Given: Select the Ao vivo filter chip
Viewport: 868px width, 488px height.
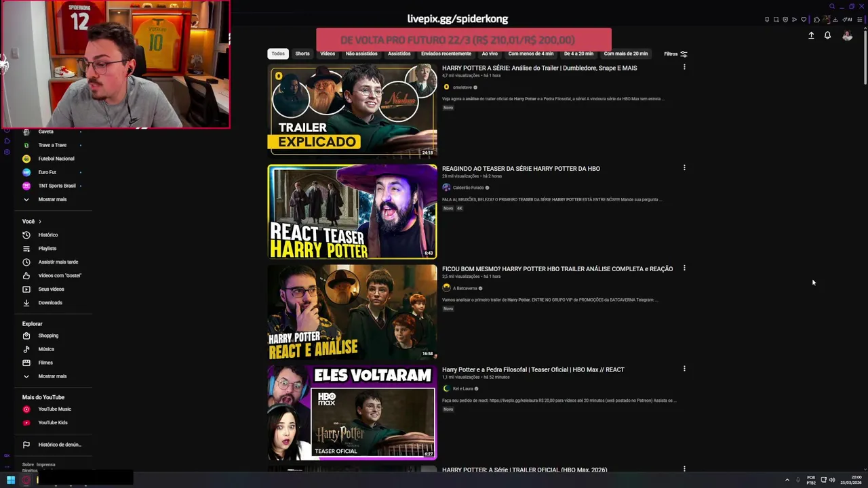Looking at the screenshot, I should point(490,54).
